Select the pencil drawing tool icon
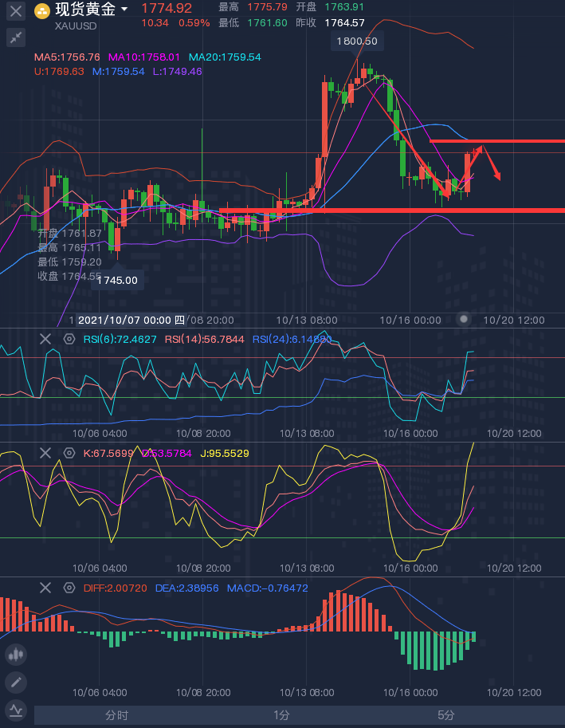 click(x=16, y=683)
